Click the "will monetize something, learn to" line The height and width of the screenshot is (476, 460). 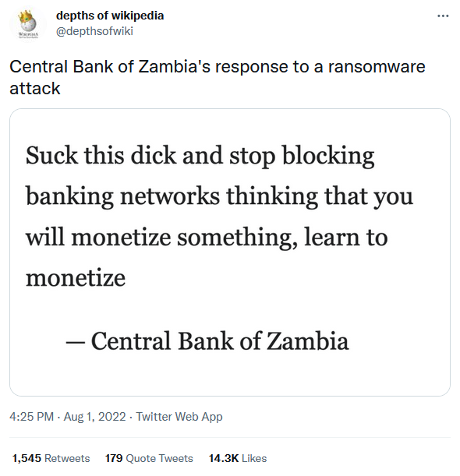click(207, 238)
